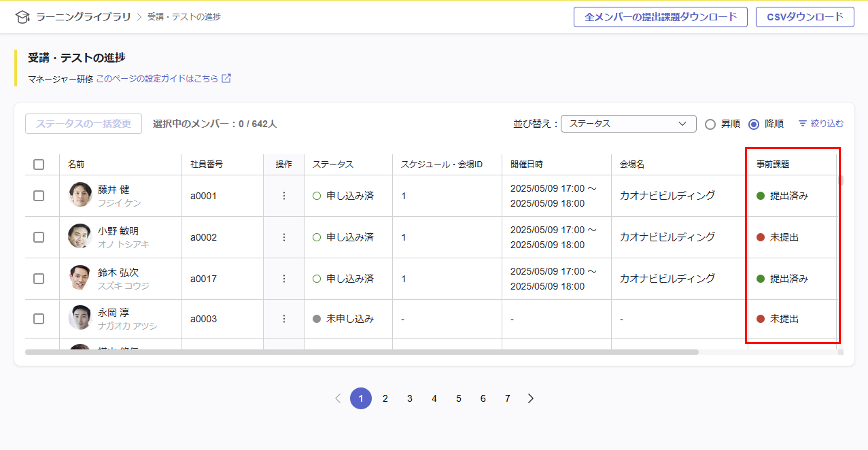Click the name 永岡 淳
868x450 pixels.
113,312
